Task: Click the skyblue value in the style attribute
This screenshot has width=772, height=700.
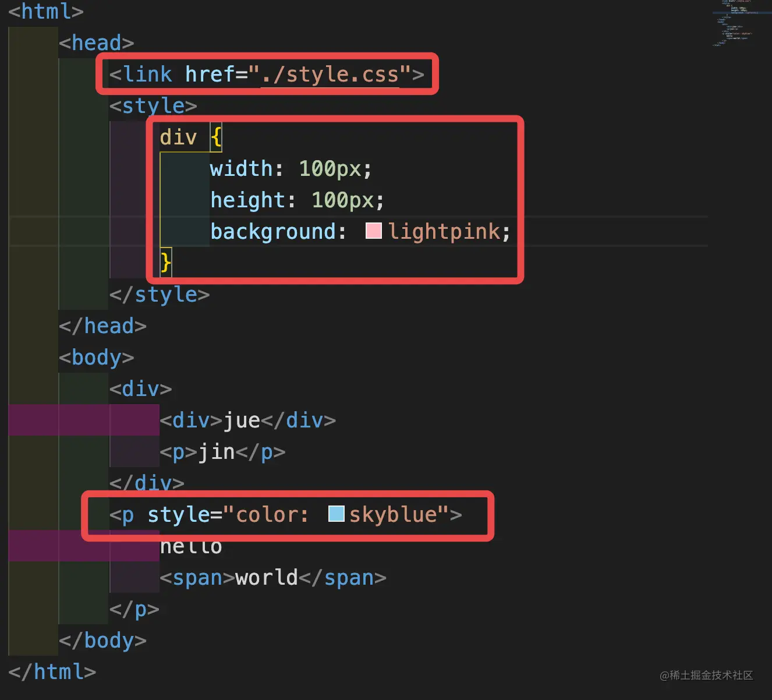Action: pos(393,515)
